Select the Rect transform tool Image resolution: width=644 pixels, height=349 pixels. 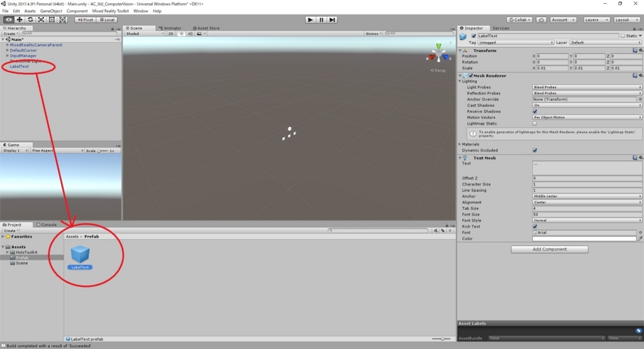pyautogui.click(x=52, y=19)
